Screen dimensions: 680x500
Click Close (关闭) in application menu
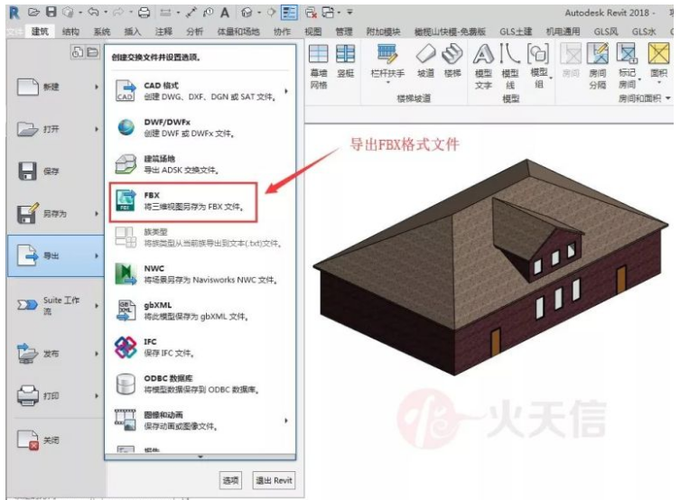pos(56,440)
